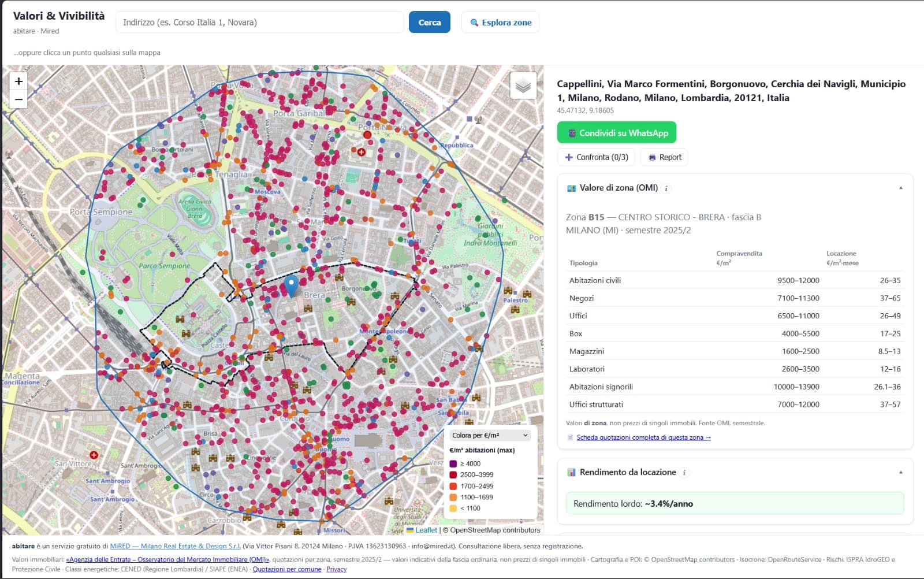
Task: Open the Privacy link
Action: tap(337, 569)
